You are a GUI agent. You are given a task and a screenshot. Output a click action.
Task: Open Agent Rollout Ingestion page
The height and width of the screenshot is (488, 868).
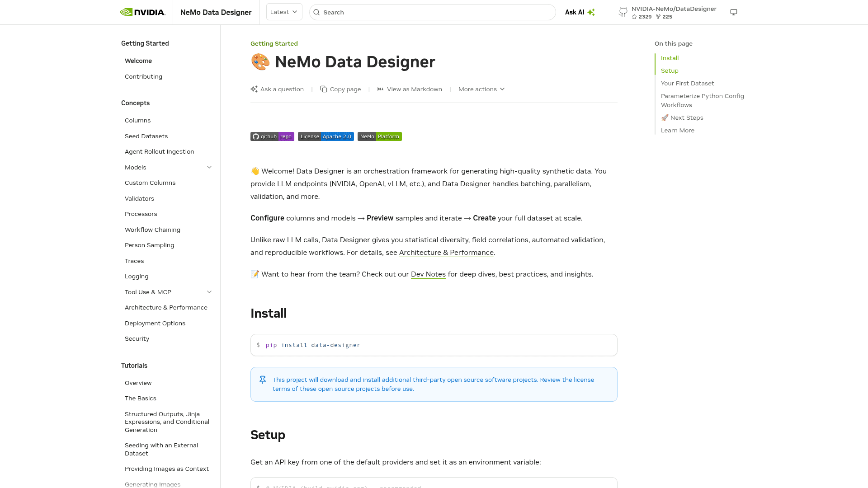point(159,151)
